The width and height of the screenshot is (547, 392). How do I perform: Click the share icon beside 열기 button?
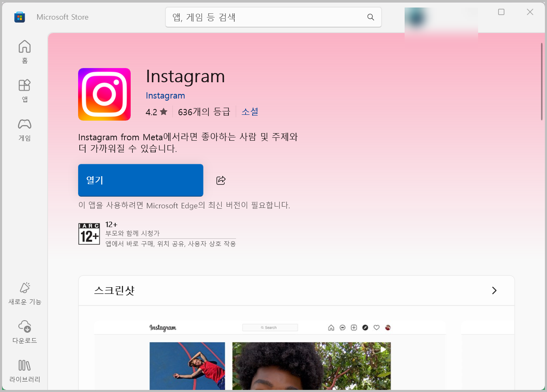coord(221,180)
